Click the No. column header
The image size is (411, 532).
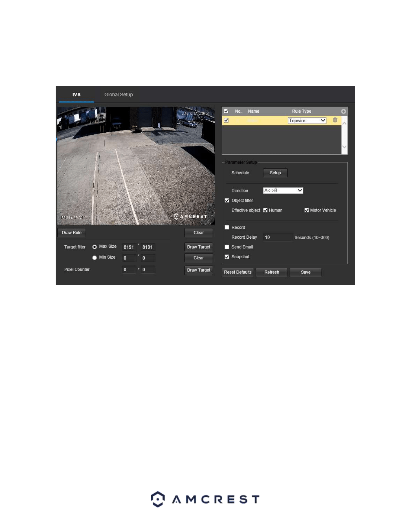click(238, 111)
